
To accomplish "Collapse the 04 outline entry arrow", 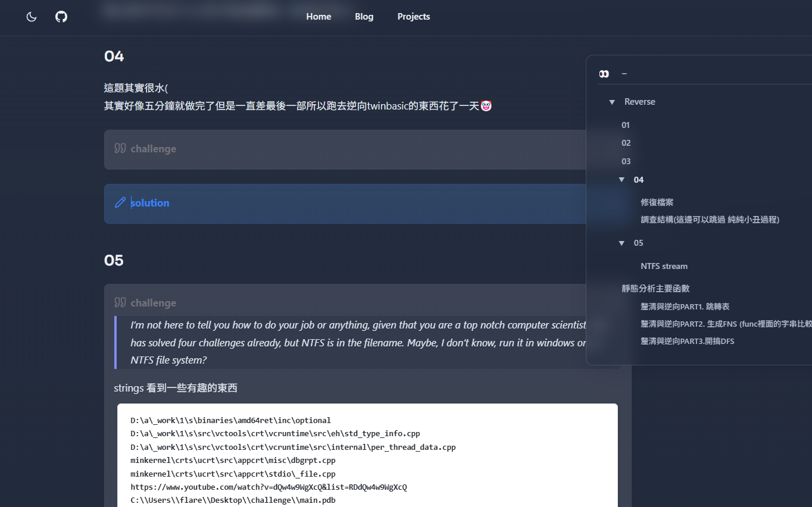I will pyautogui.click(x=622, y=180).
